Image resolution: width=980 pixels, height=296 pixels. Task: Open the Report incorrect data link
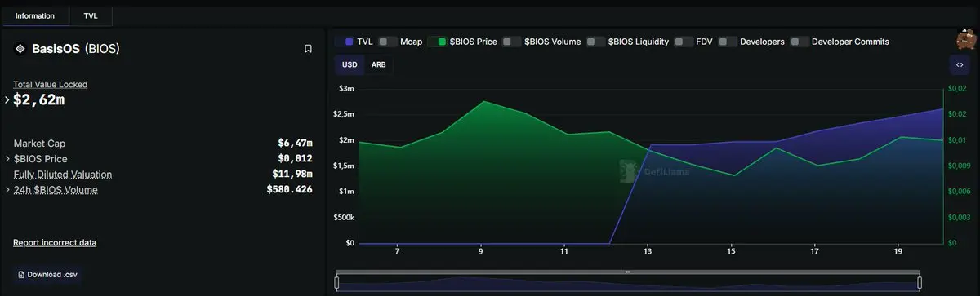[x=55, y=243]
